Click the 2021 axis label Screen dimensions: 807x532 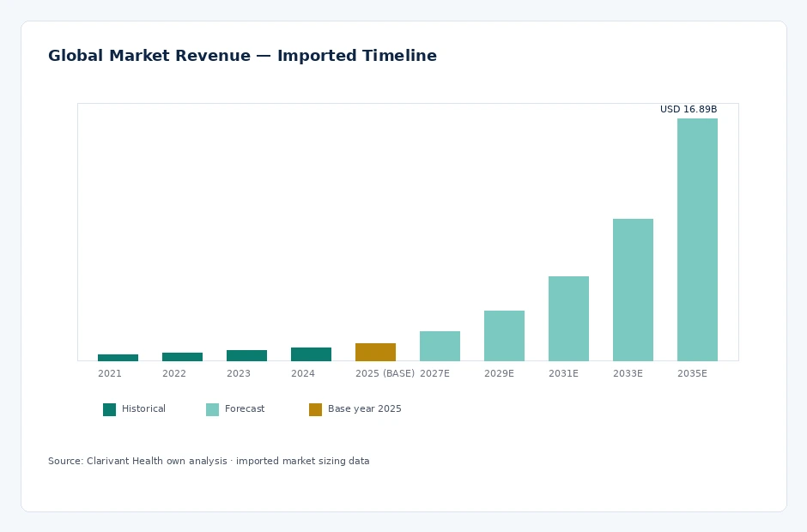(110, 373)
